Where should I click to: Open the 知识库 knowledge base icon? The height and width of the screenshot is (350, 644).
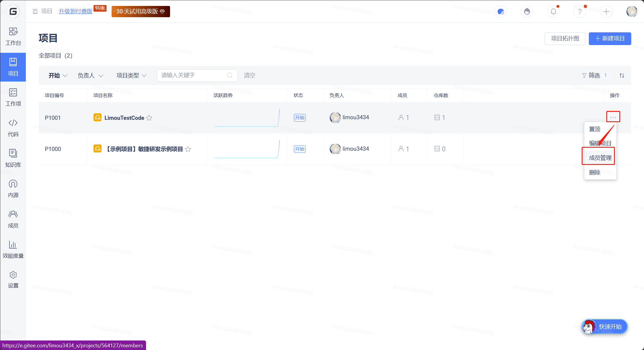13,158
